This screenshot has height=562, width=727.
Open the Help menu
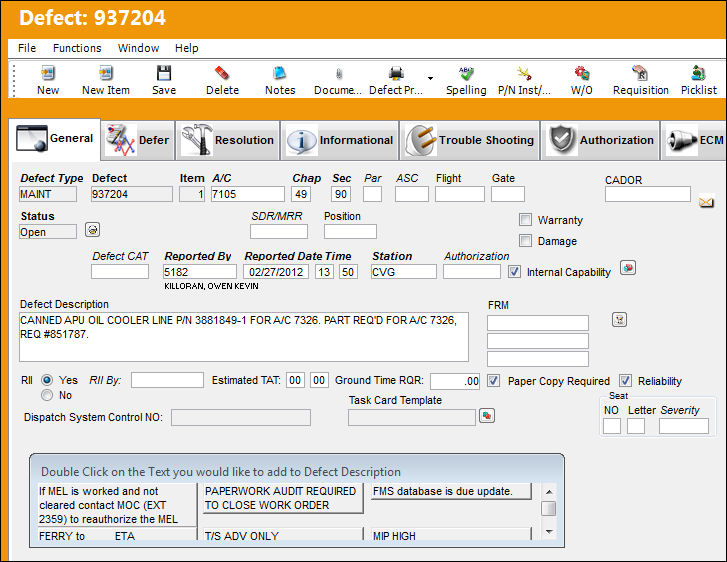(x=186, y=48)
